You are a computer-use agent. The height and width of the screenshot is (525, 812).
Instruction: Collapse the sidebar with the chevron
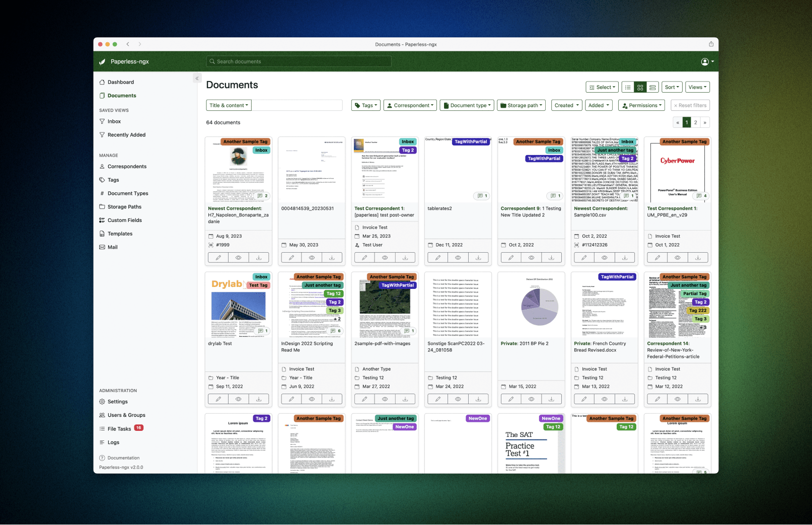[197, 79]
